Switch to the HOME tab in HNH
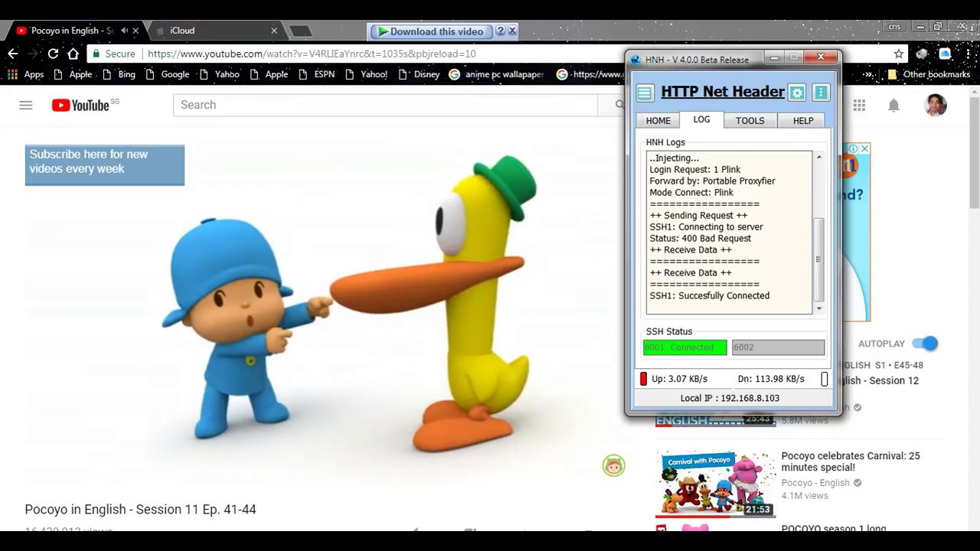The height and width of the screenshot is (551, 980). [658, 121]
